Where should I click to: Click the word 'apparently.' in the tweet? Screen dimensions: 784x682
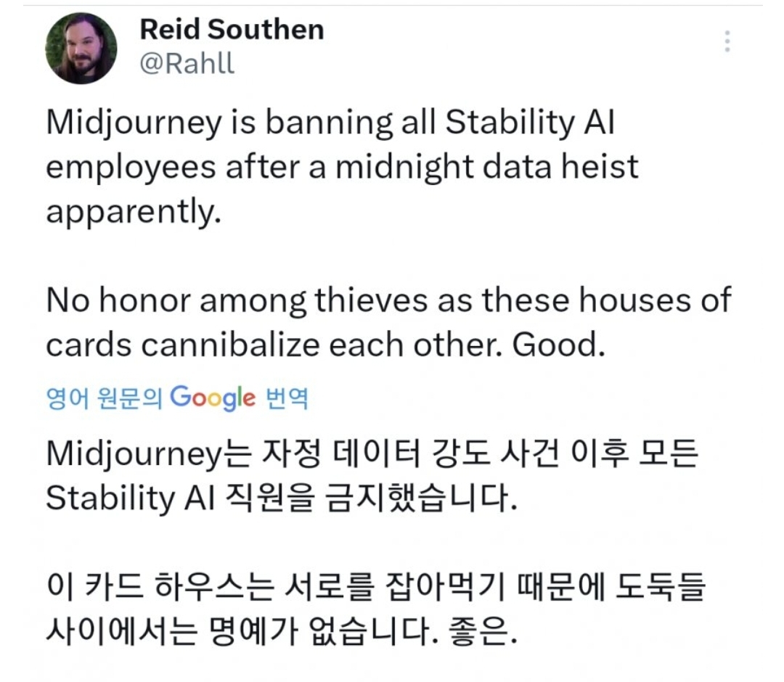tap(134, 213)
